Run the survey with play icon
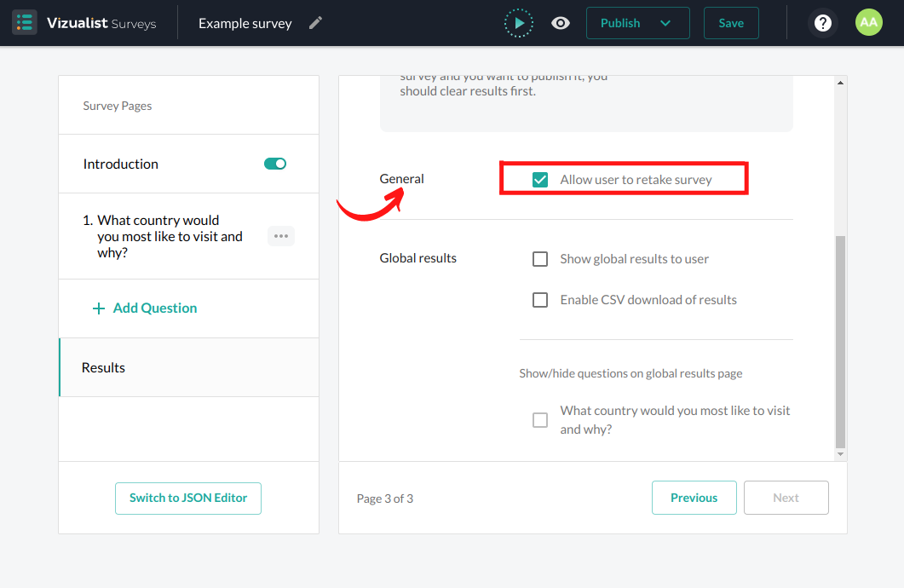The width and height of the screenshot is (904, 588). tap(518, 23)
